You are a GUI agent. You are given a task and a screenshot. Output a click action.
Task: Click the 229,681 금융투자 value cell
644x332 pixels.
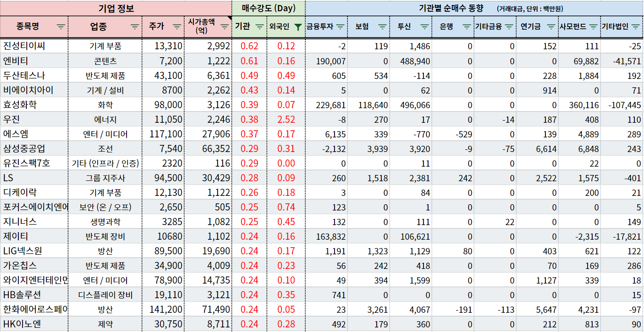coord(327,104)
